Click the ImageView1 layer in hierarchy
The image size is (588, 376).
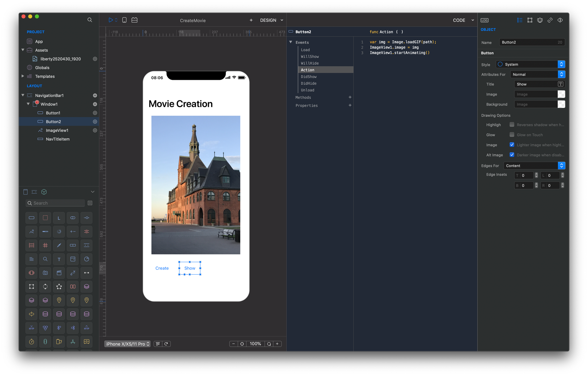pyautogui.click(x=57, y=130)
